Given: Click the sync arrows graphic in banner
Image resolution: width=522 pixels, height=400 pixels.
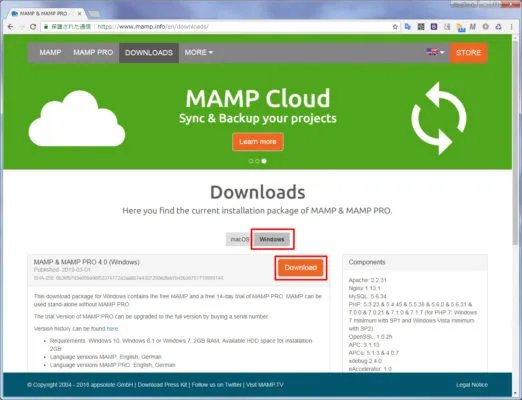Looking at the screenshot, I should tap(439, 118).
